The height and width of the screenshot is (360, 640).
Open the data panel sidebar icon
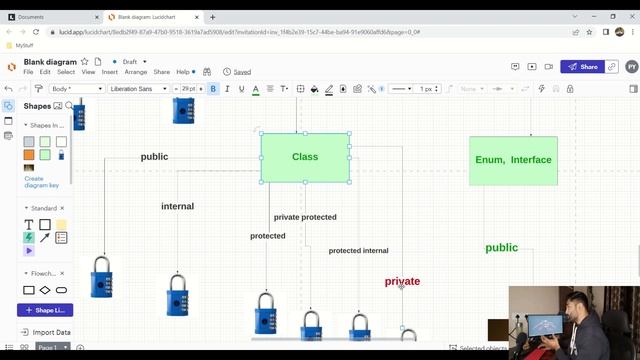point(8,136)
